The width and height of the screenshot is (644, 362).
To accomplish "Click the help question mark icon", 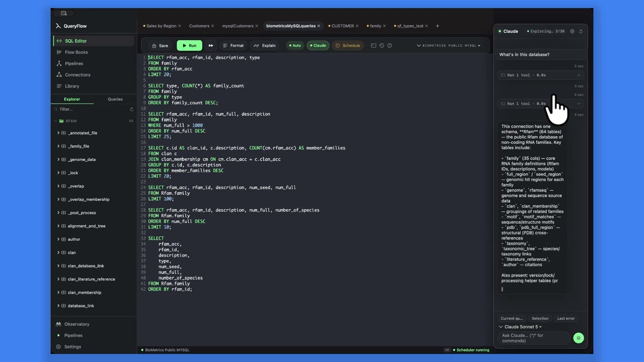I will tap(389, 45).
